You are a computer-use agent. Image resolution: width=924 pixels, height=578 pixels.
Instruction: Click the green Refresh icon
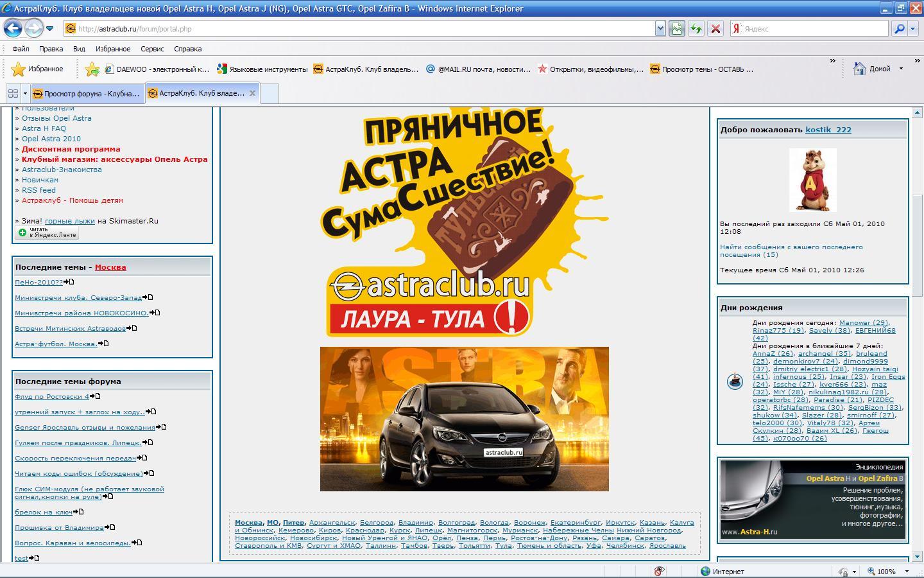click(696, 28)
